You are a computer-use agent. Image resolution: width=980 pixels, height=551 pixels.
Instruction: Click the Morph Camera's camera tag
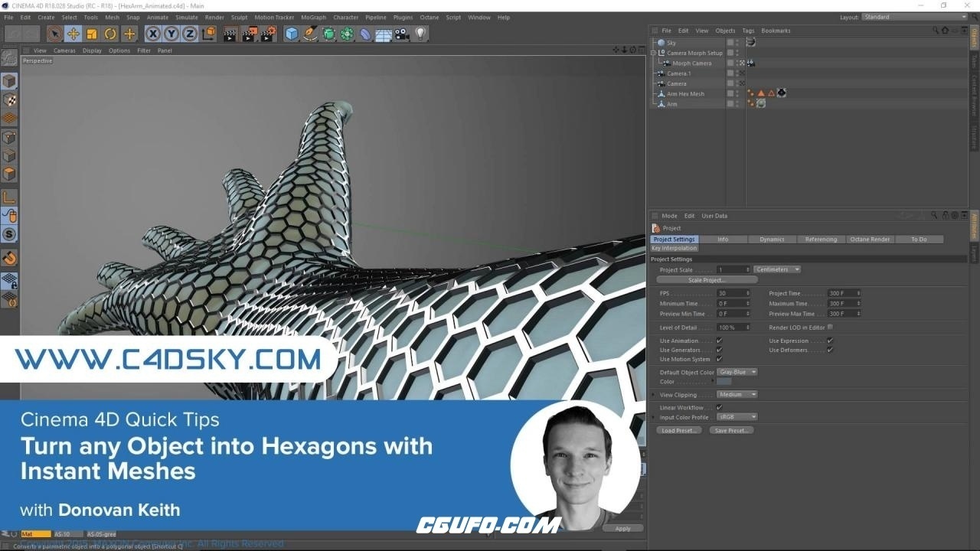(x=751, y=64)
